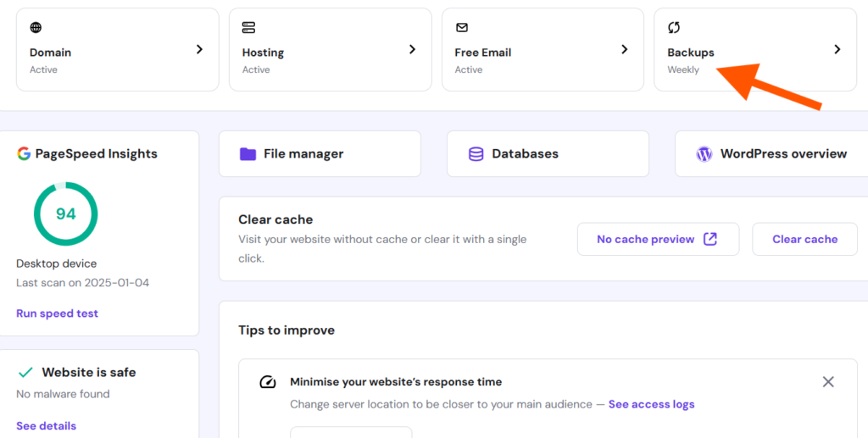Open See details under Website is safe
868x438 pixels.
[x=46, y=426]
